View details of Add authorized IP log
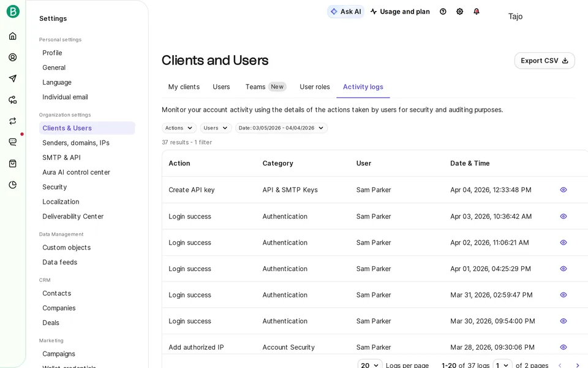 click(563, 347)
